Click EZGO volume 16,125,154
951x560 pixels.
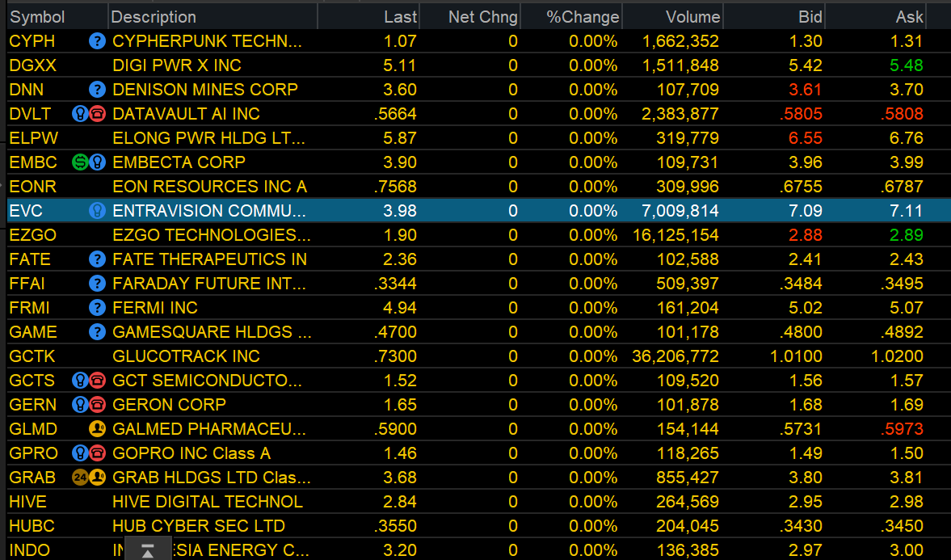click(x=675, y=235)
